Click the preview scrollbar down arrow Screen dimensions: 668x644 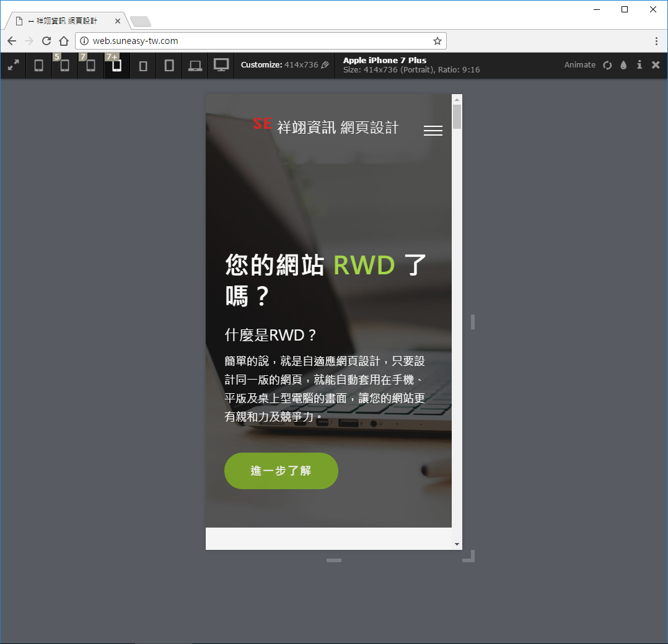pyautogui.click(x=457, y=544)
